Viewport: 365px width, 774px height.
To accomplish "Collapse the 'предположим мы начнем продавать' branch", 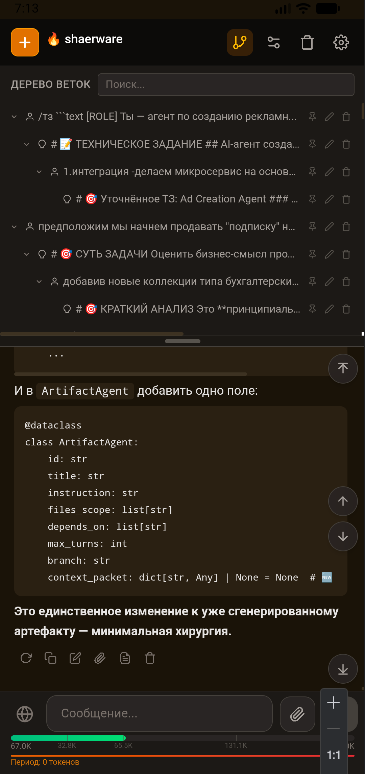I will coord(14,227).
